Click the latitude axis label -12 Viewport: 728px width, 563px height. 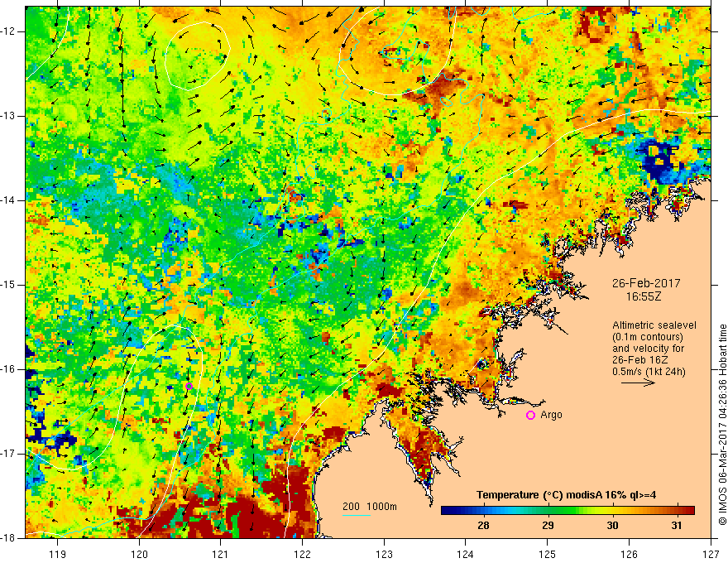coord(9,31)
